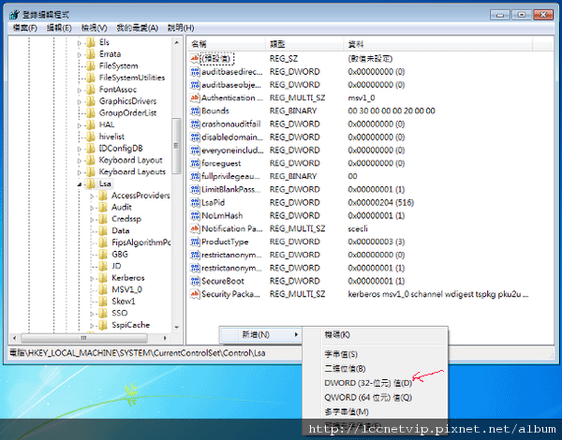Choose QWORD (64-bit) value from submenu
This screenshot has height=440, width=562.
pyautogui.click(x=368, y=397)
